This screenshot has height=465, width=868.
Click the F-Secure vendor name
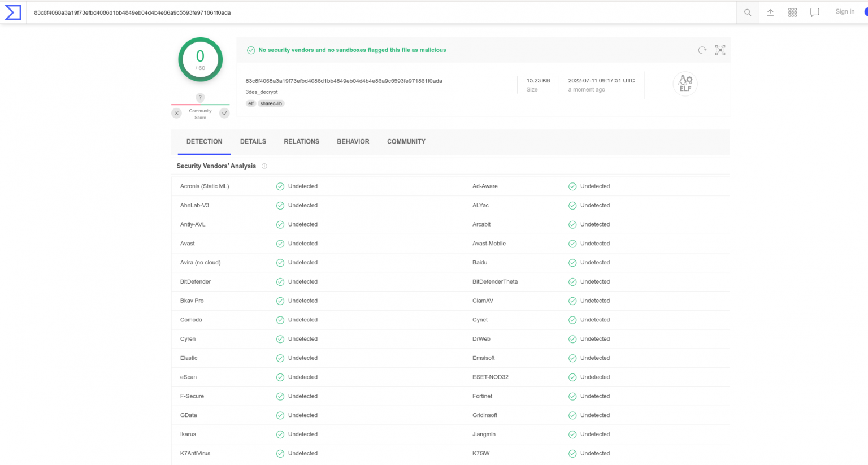[192, 396]
